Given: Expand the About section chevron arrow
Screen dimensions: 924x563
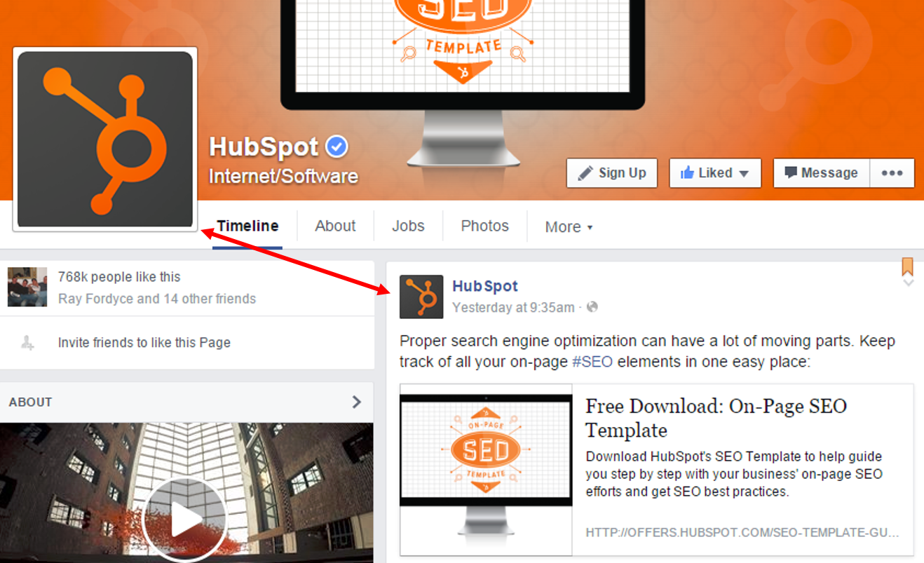Looking at the screenshot, I should (357, 402).
